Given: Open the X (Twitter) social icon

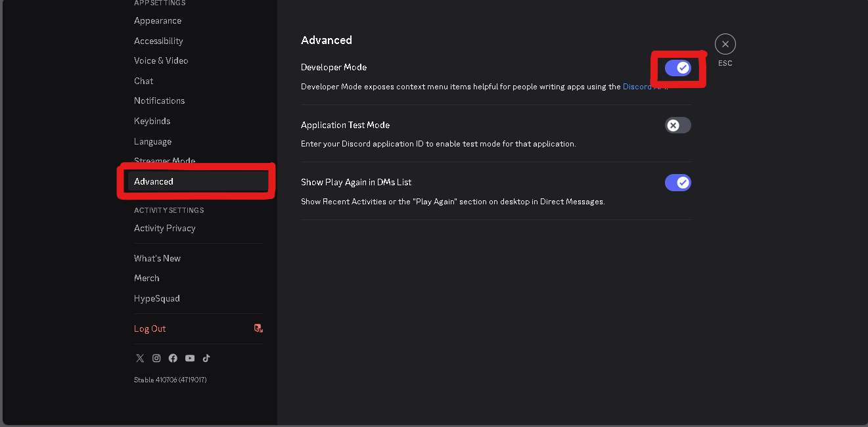Looking at the screenshot, I should point(140,358).
